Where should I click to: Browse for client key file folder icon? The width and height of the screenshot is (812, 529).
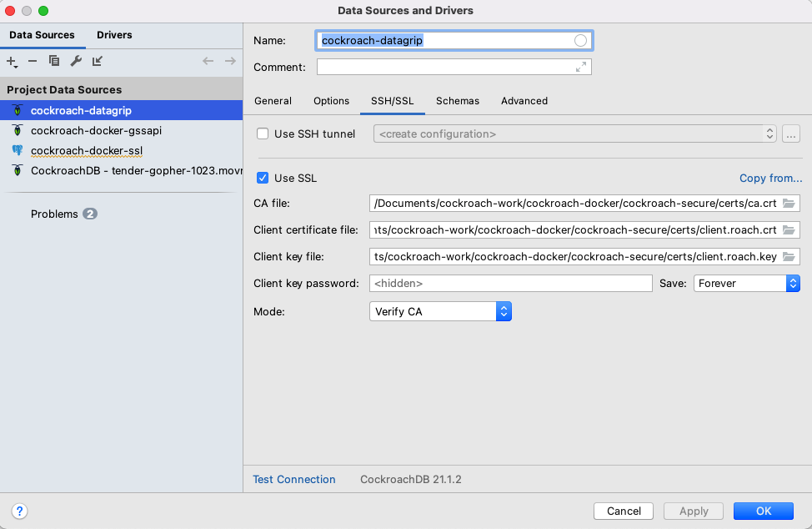click(x=789, y=256)
